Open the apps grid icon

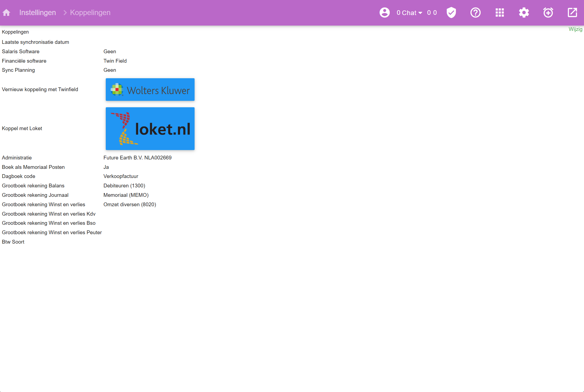(500, 13)
